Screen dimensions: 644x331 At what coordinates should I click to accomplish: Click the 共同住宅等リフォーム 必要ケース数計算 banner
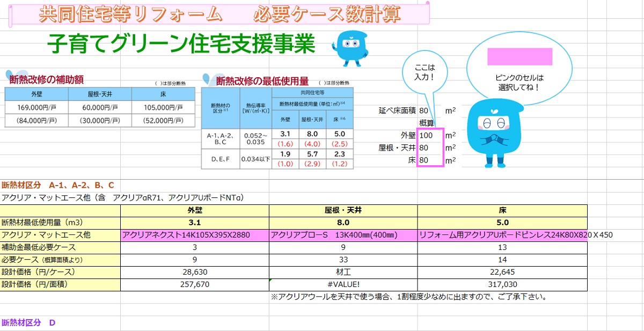click(x=219, y=15)
